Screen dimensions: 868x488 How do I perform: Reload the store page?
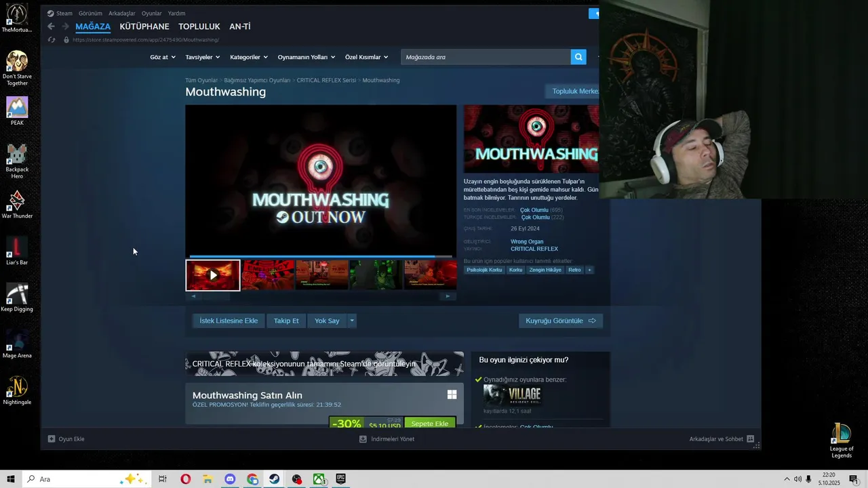click(x=52, y=40)
